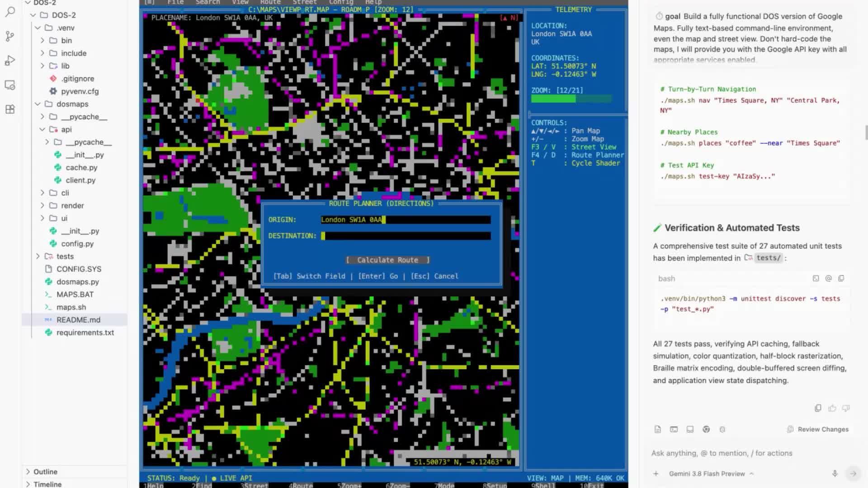Expand the ui folder
Viewport: 868px width, 488px height.
coord(64,218)
